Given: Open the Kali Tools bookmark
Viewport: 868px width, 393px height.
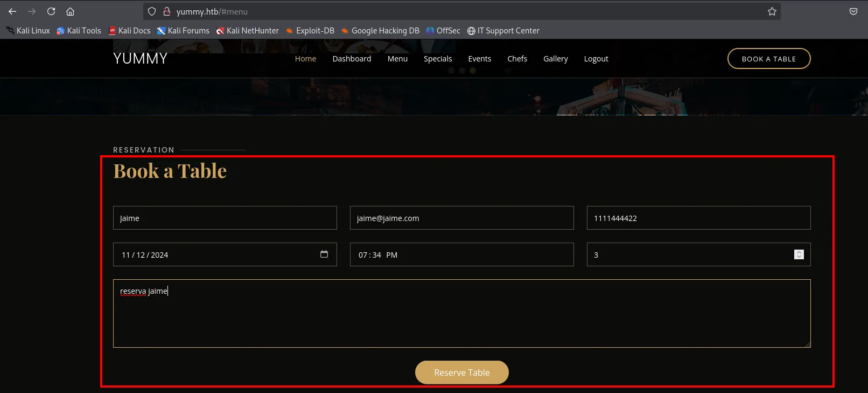Looking at the screenshot, I should [79, 31].
